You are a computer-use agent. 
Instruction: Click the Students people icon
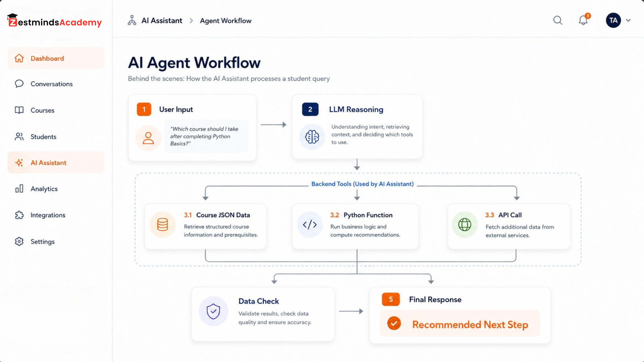(19, 136)
